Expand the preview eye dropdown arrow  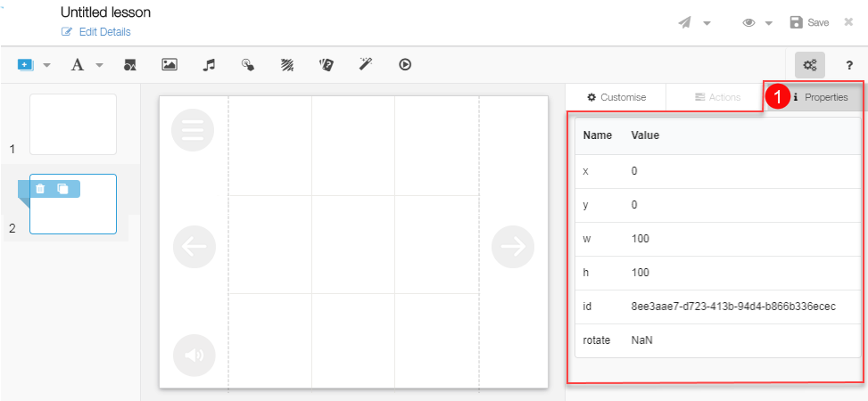click(x=769, y=23)
